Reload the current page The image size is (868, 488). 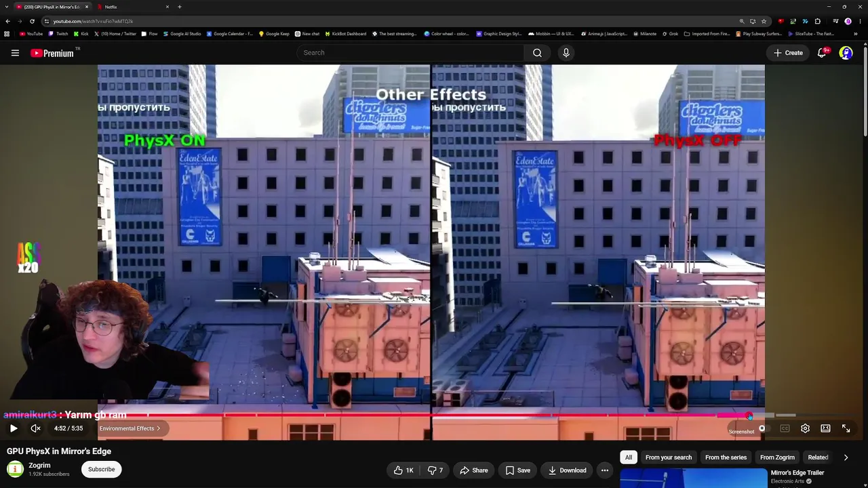click(x=32, y=21)
